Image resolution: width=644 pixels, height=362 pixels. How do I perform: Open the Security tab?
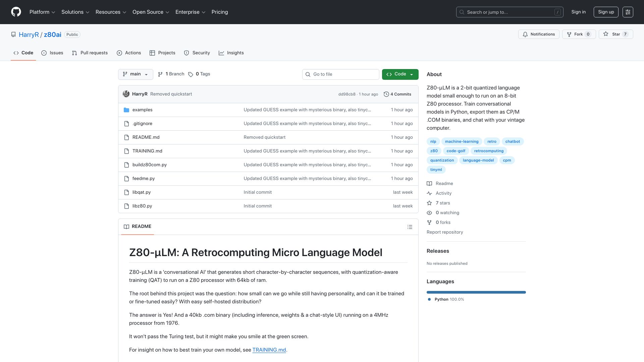pyautogui.click(x=197, y=53)
